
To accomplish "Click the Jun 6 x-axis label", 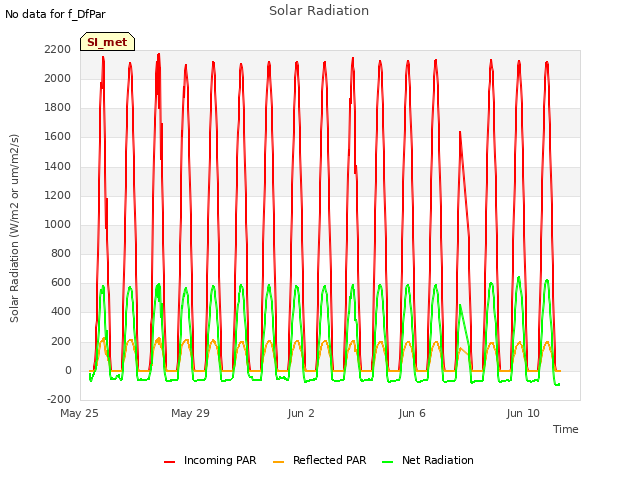I will [412, 413].
